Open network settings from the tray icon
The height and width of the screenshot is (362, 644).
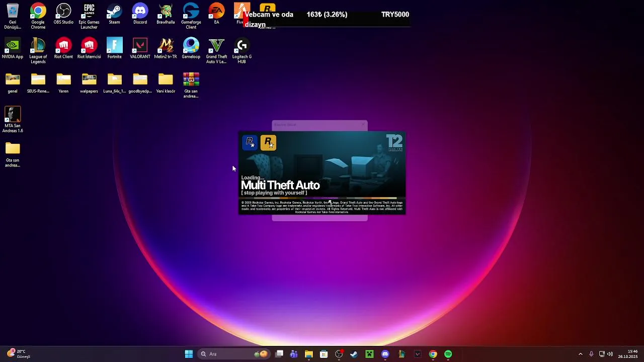(602, 354)
